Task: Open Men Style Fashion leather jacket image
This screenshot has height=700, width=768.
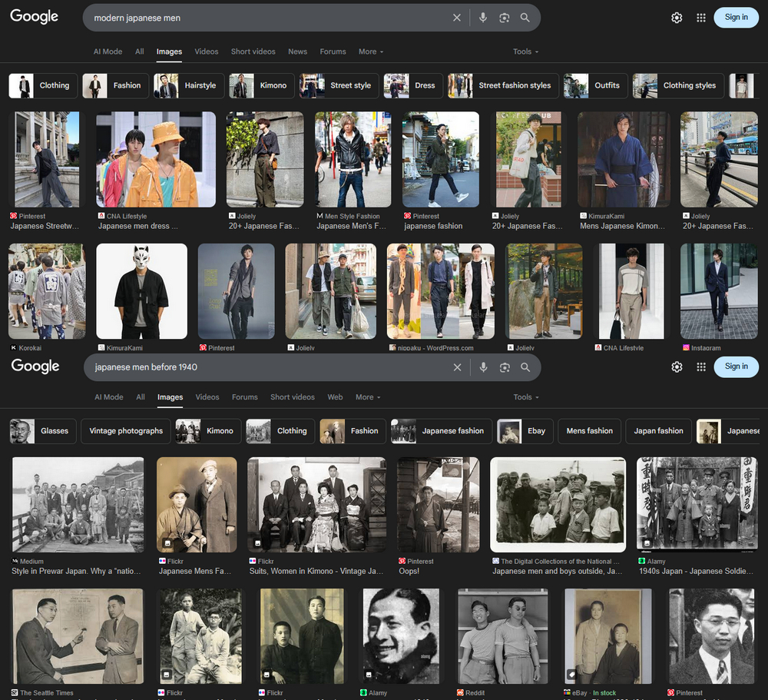Action: pyautogui.click(x=353, y=159)
